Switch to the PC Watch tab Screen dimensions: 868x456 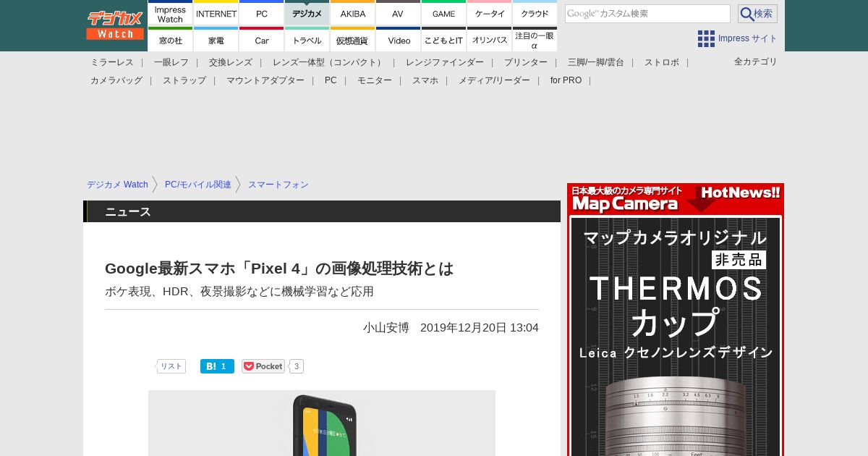tap(261, 14)
